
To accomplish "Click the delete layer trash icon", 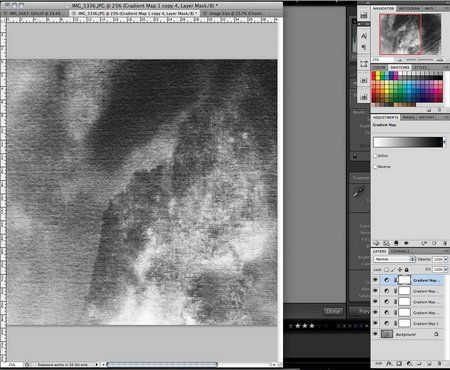I will (x=439, y=363).
